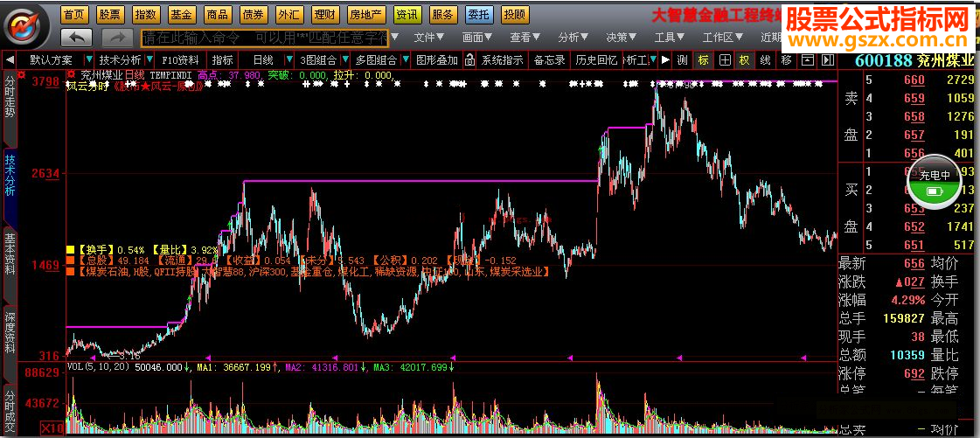Viewport: 980px width, 438px height.
Task: Open the 日线 period dropdown arrow
Action: (289, 60)
